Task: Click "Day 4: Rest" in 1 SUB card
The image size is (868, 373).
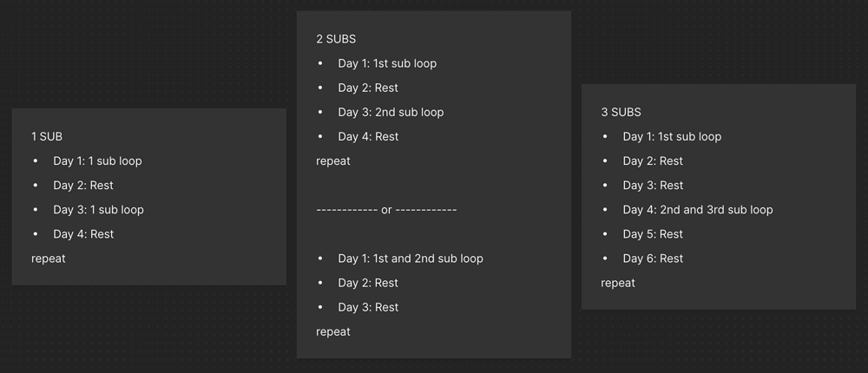Action: [83, 234]
